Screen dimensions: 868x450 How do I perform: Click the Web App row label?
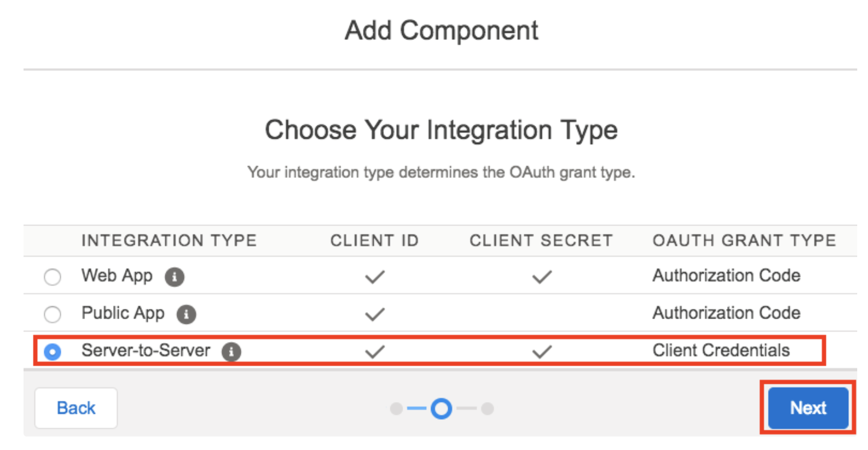[117, 276]
